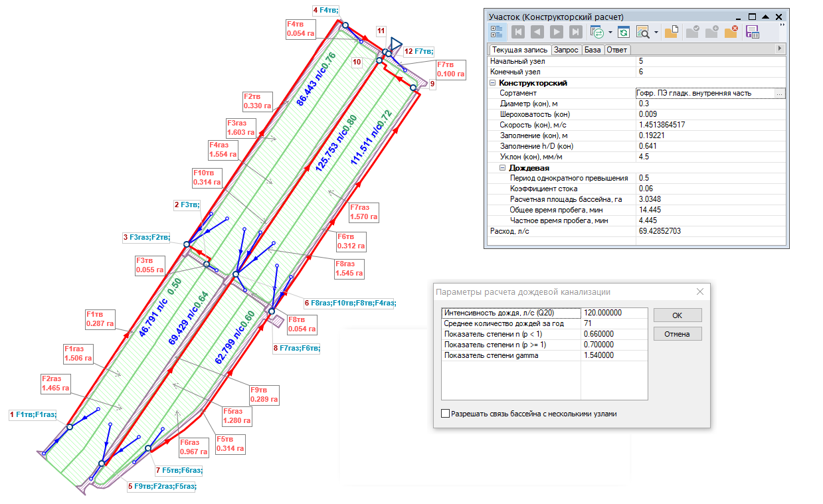This screenshot has width=823, height=504.
Task: Toggle the grouped property list view icon
Action: 496,32
